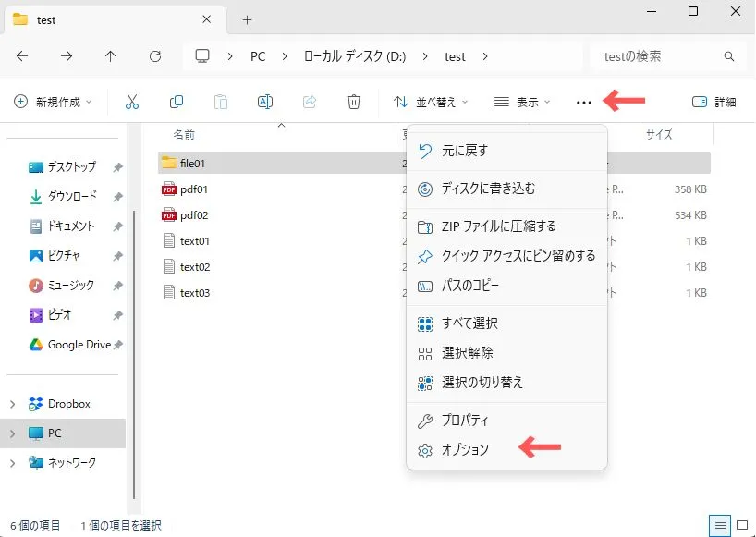Click the Copy icon in toolbar
The height and width of the screenshot is (537, 756).
(x=177, y=102)
